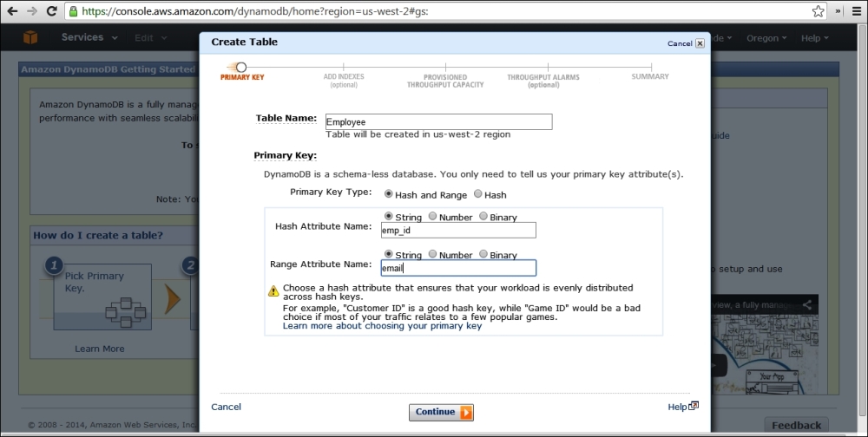Viewport: 868px width, 437px height.
Task: Click the Continue button
Action: [x=441, y=412]
